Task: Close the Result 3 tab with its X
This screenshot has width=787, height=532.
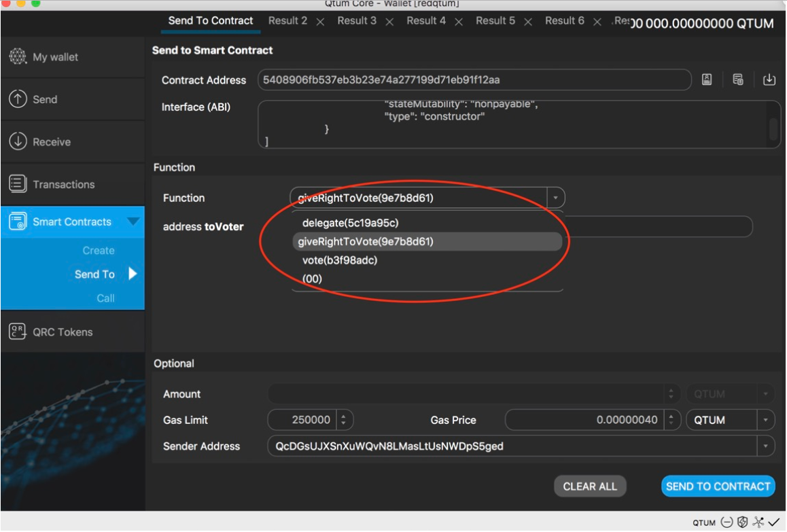Action: coord(389,22)
